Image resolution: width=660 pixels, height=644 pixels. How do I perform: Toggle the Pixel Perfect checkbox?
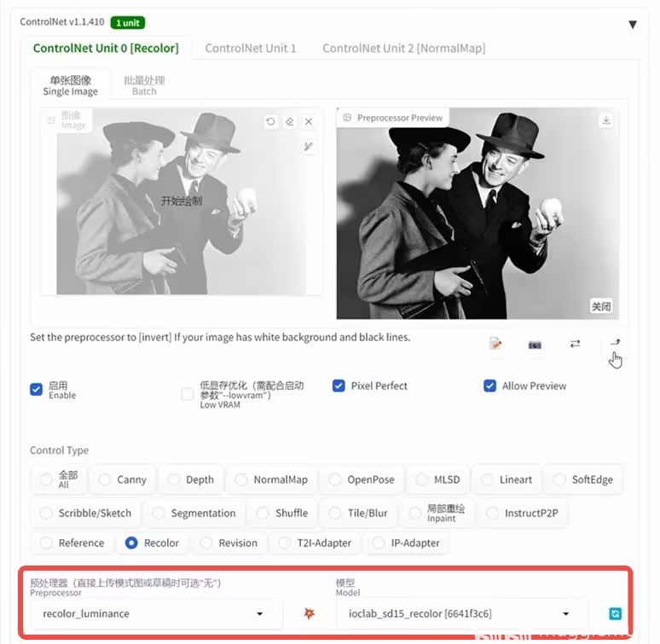(x=339, y=386)
